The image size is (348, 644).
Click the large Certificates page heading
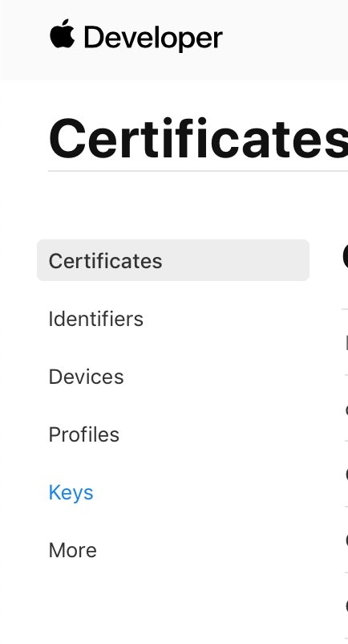(198, 138)
